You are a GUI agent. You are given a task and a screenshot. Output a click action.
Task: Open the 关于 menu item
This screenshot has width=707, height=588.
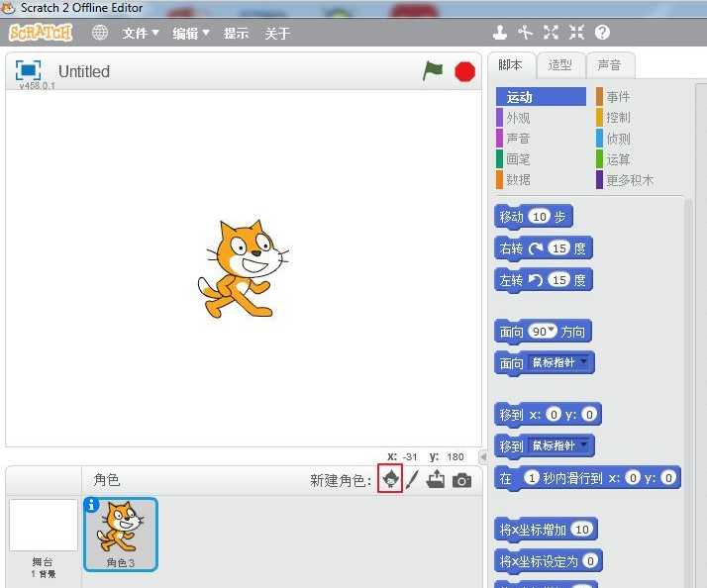coord(277,33)
